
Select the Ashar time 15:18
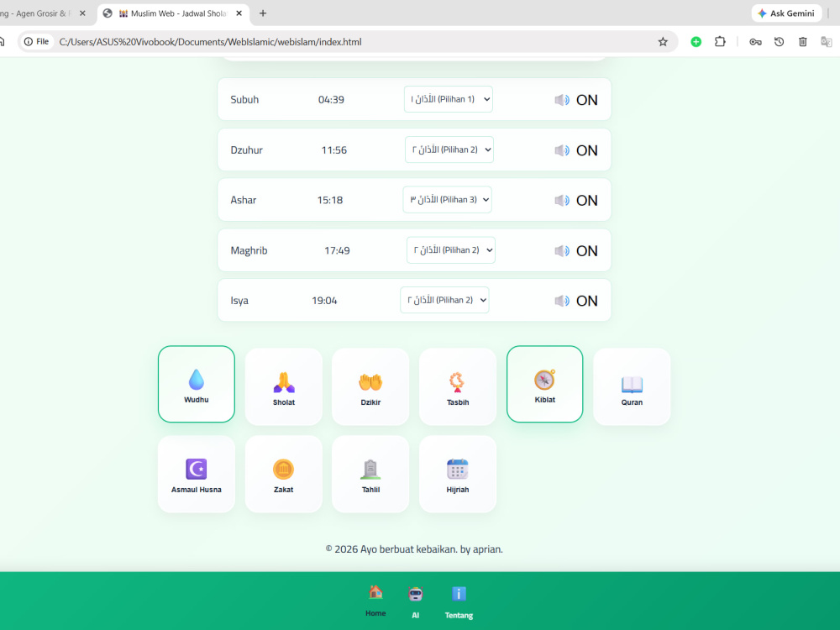point(330,201)
